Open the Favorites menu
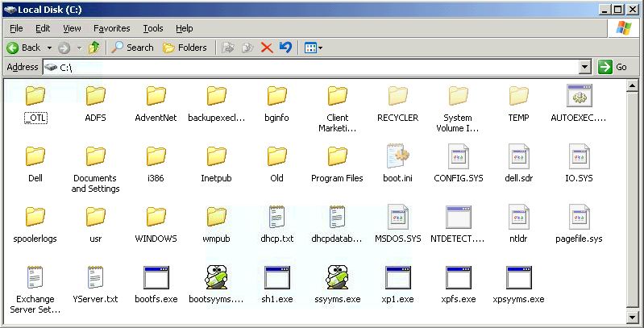This screenshot has width=644, height=328. click(112, 28)
